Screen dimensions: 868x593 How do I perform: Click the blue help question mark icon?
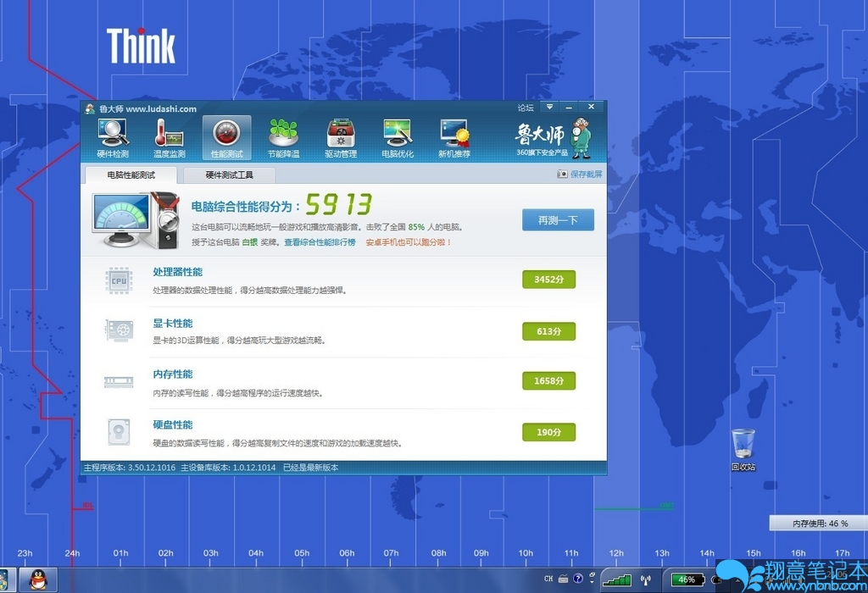(x=578, y=579)
